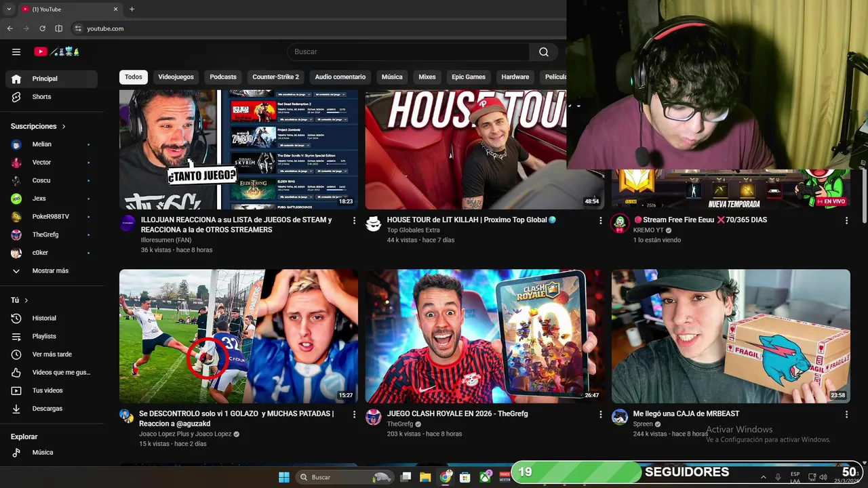Open TheGrefg subscription in sidebar

point(52,235)
